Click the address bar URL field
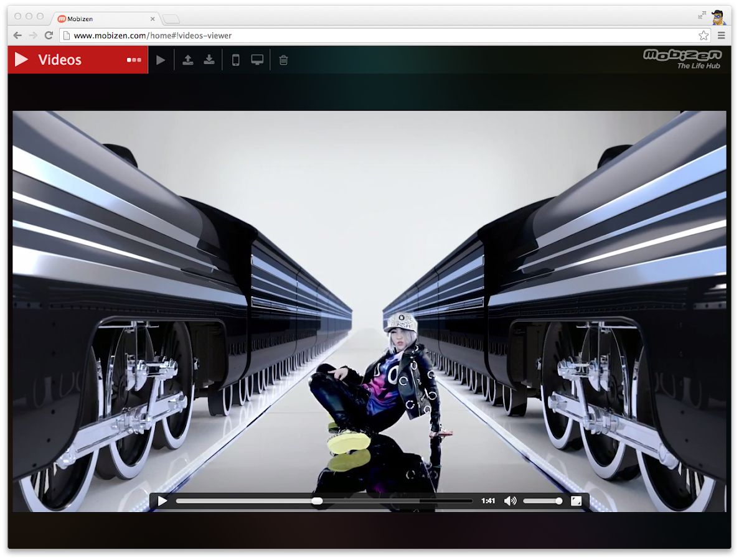This screenshot has width=739, height=560. pyautogui.click(x=374, y=35)
